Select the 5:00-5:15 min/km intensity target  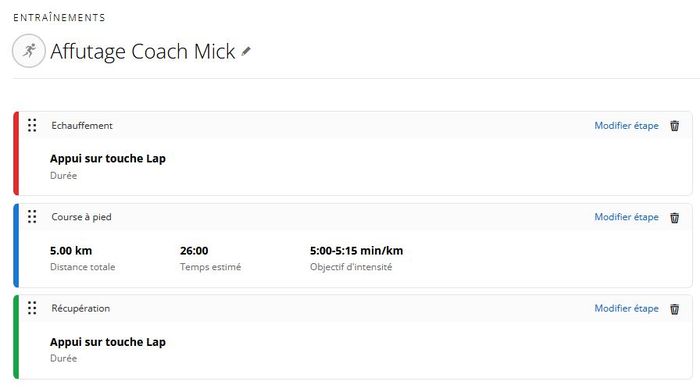(356, 251)
